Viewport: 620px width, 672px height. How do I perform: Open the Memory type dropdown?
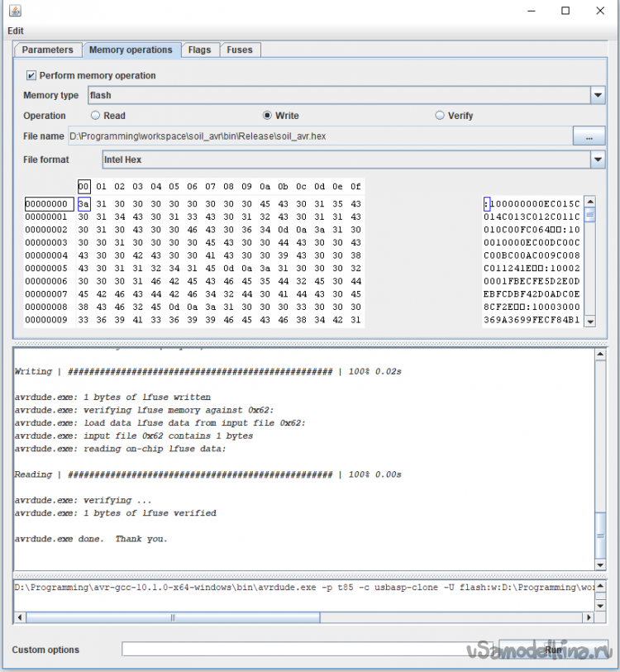point(598,96)
